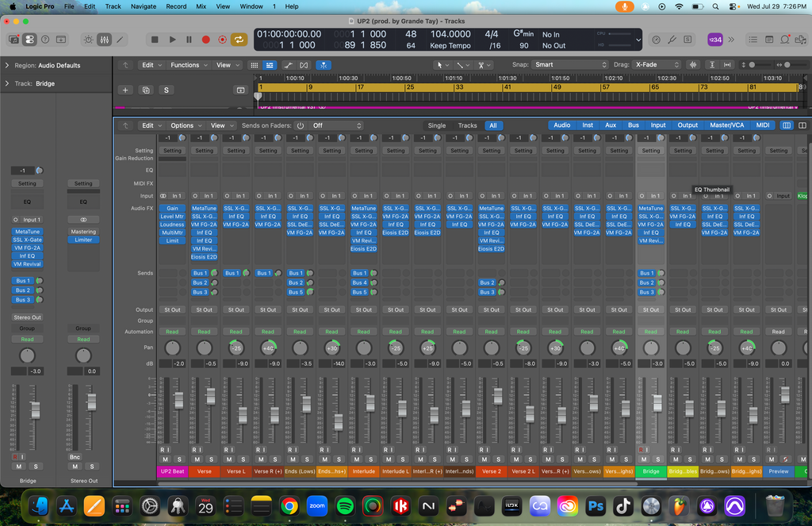Open the Track menu in menu bar

pyautogui.click(x=113, y=6)
